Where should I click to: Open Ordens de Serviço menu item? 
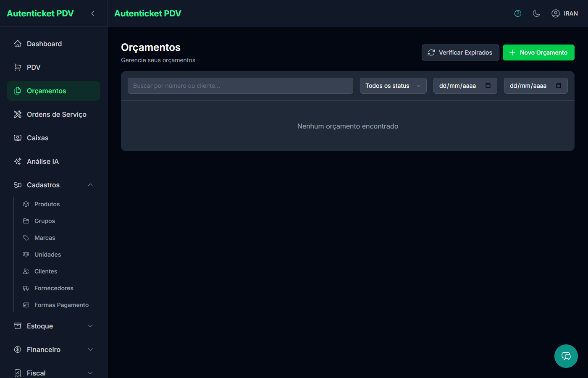tap(56, 114)
